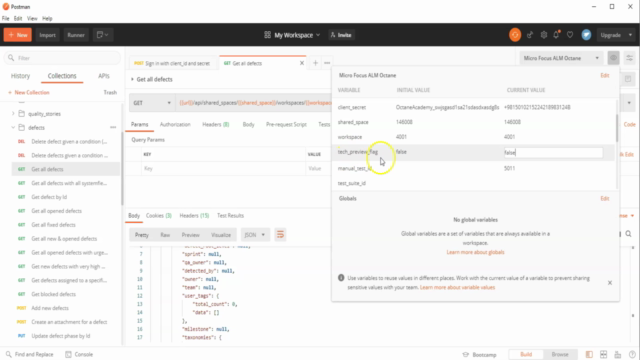Screen dimensions: 640x360
Task: Click the heart icon in header
Action: pos(570,35)
